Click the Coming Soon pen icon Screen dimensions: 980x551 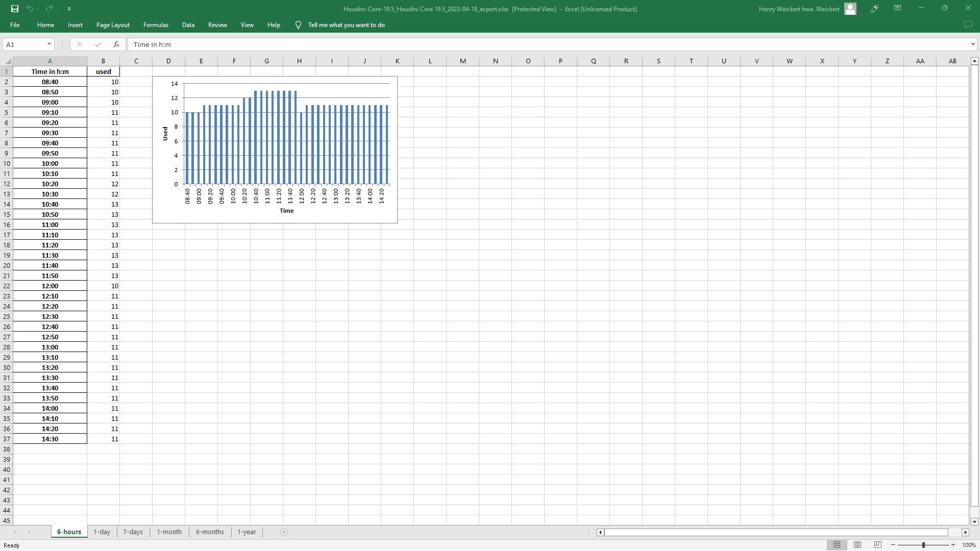point(874,9)
